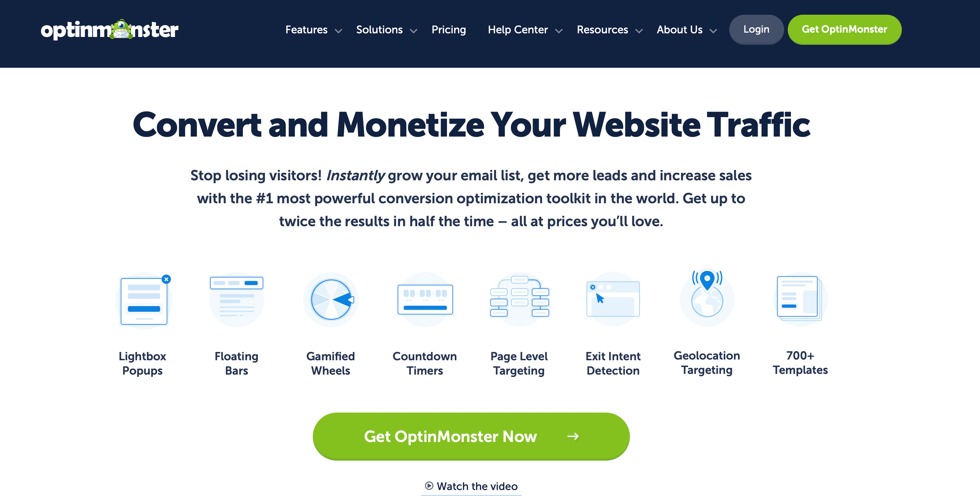Click the Lightbox Popups icon

point(143,300)
